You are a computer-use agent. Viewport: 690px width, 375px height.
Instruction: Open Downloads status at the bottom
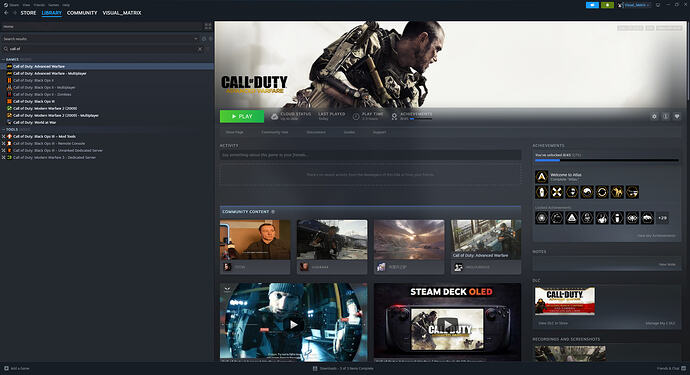point(343,368)
